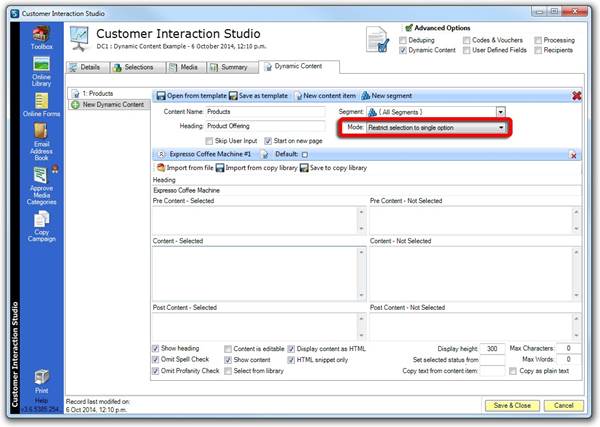Enable Copy as plain text checkbox
600x427 pixels.
(x=513, y=371)
